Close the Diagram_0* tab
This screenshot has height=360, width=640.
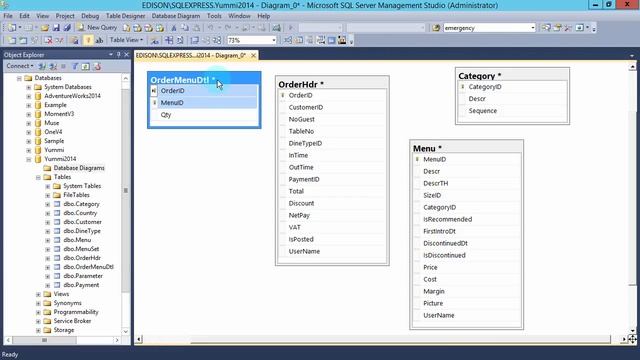click(x=253, y=55)
